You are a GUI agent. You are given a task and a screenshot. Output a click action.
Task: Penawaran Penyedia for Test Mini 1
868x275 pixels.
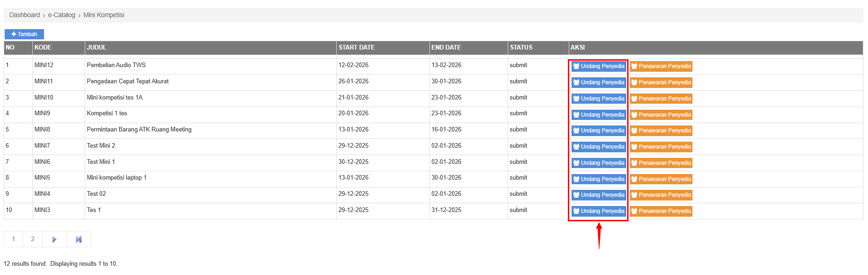tap(661, 163)
